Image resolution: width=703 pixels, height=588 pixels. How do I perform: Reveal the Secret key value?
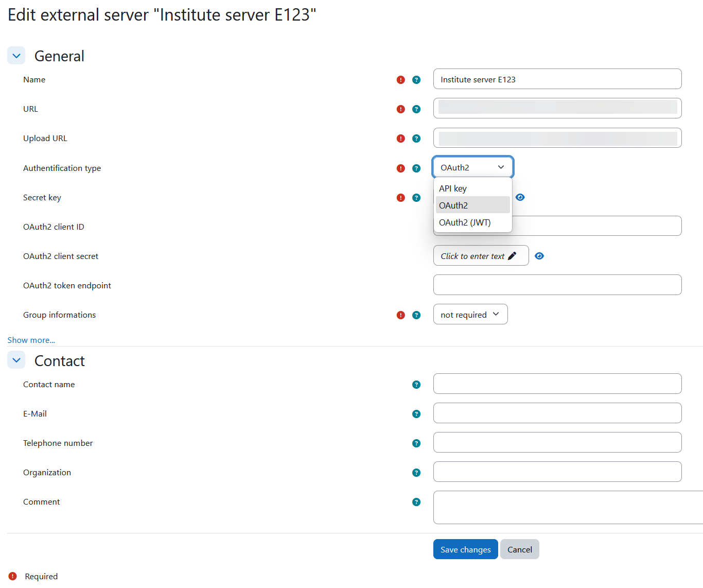[x=520, y=197]
